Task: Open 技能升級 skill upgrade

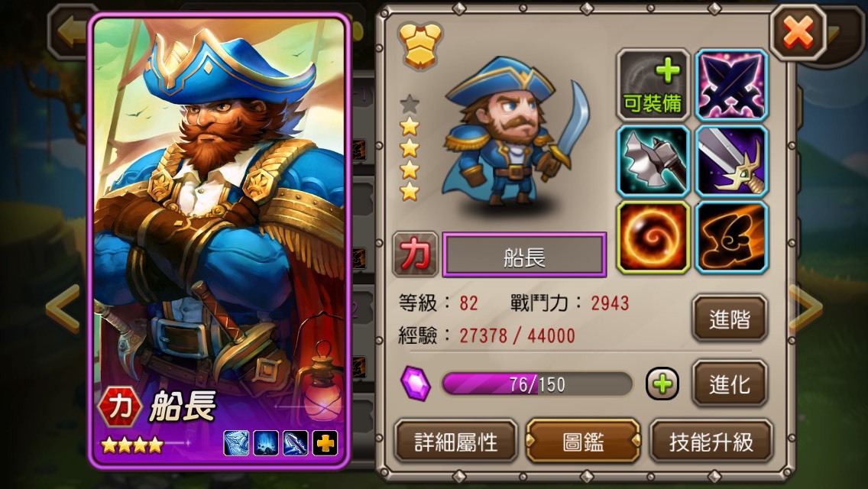Action: pos(711,442)
